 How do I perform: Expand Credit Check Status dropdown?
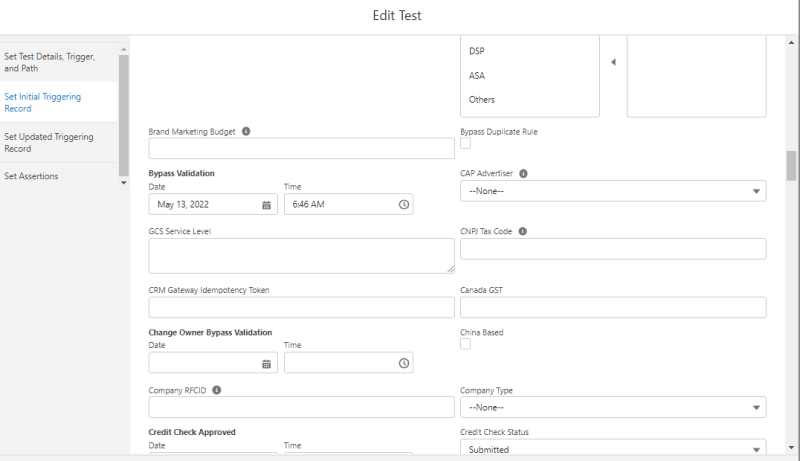coord(612,449)
